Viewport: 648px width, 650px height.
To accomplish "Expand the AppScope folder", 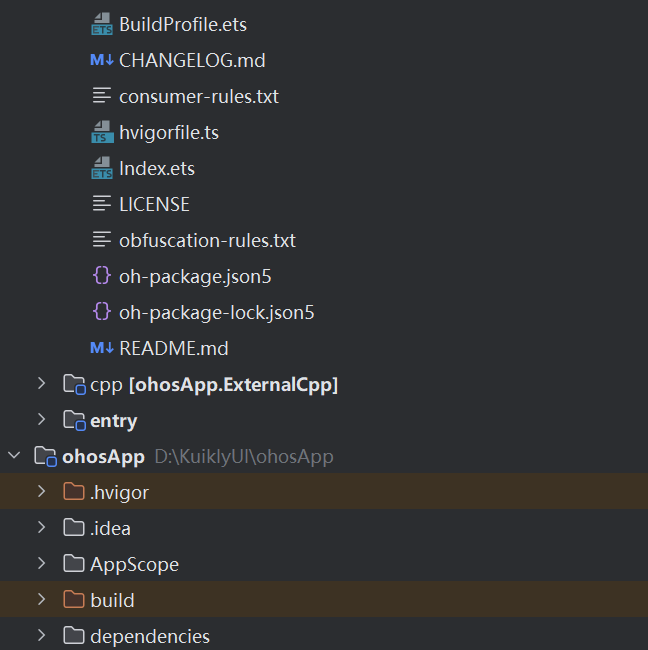I will pyautogui.click(x=41, y=564).
